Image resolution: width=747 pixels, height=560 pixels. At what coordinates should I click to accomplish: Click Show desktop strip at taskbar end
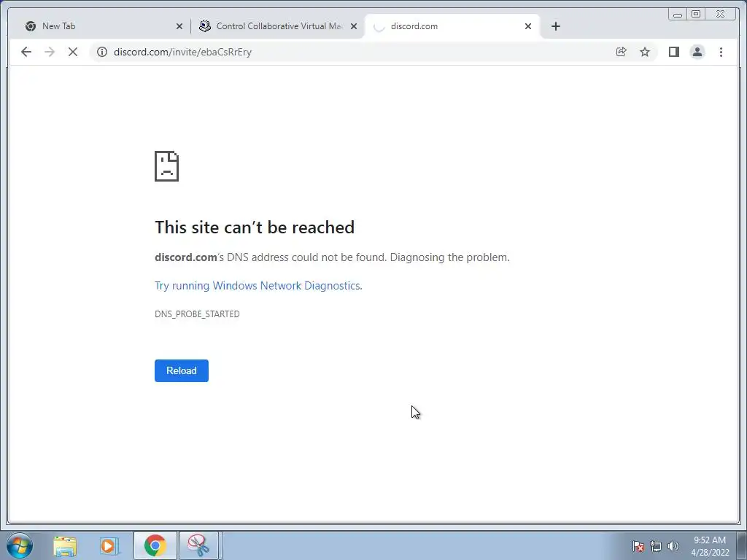click(742, 545)
